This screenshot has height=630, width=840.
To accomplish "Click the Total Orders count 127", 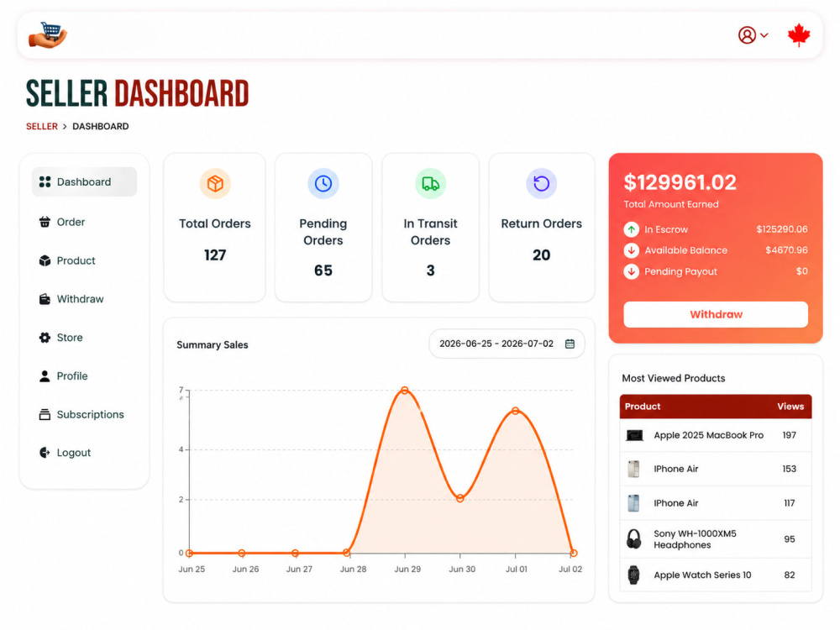I will click(215, 255).
